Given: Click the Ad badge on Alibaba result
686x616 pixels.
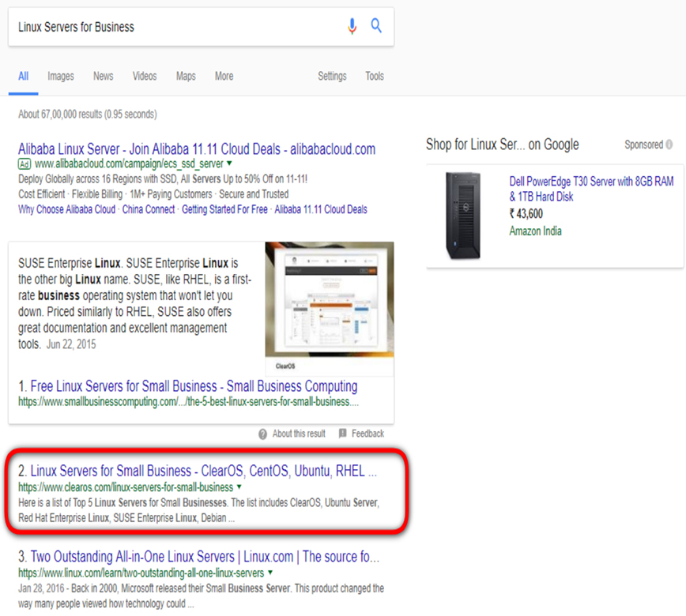Looking at the screenshot, I should pyautogui.click(x=24, y=164).
